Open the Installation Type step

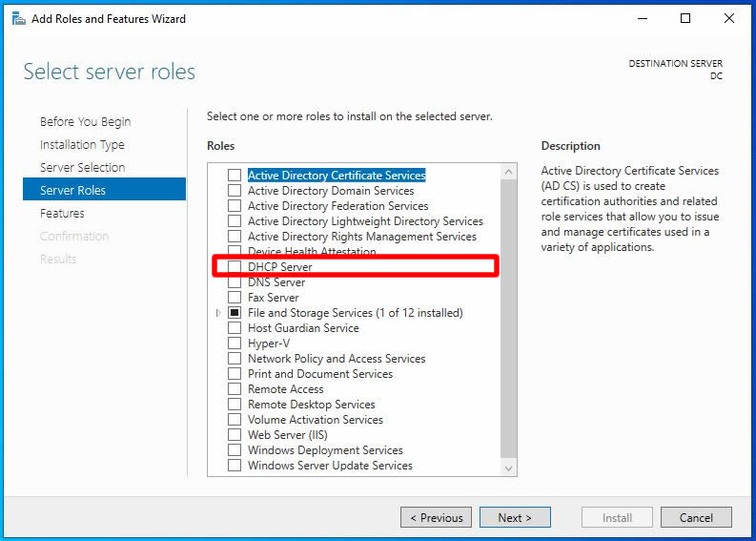click(x=82, y=145)
